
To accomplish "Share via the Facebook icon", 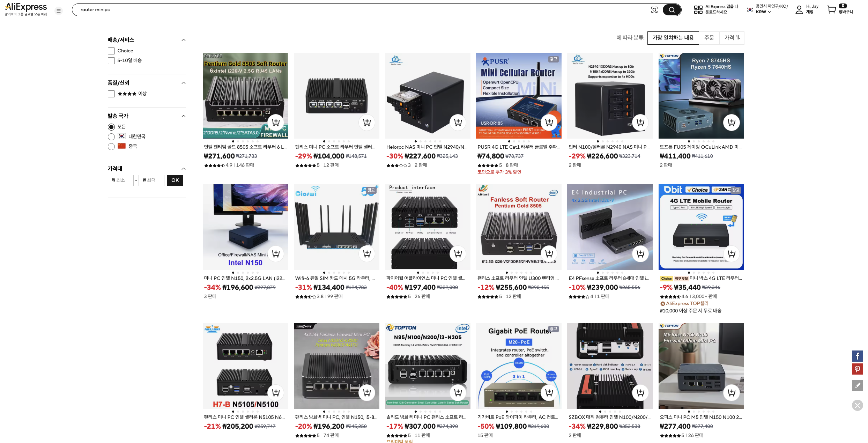I will pos(857,356).
